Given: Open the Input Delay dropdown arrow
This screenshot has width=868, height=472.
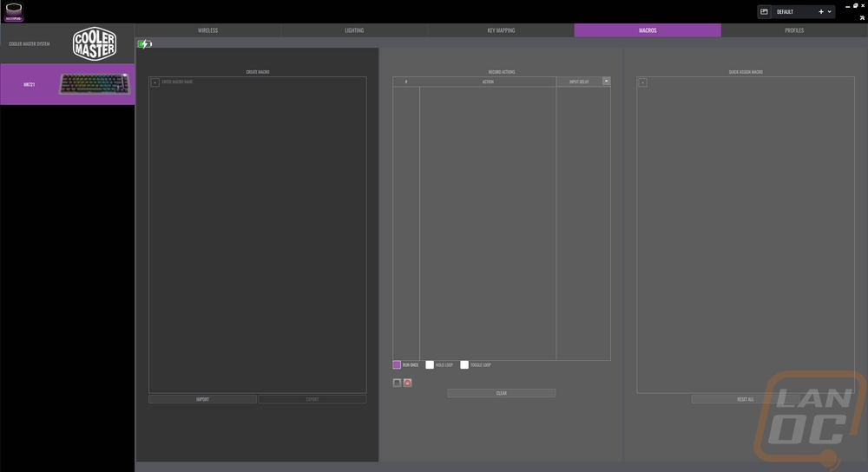Looking at the screenshot, I should 606,82.
